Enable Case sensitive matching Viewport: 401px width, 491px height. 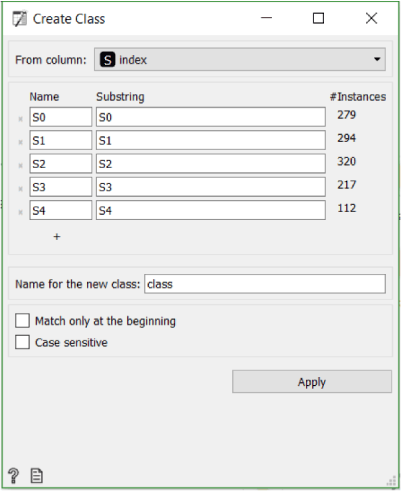pos(22,342)
